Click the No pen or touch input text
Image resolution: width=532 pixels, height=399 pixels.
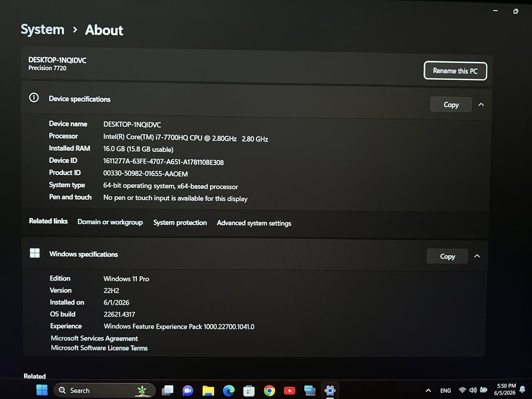175,198
